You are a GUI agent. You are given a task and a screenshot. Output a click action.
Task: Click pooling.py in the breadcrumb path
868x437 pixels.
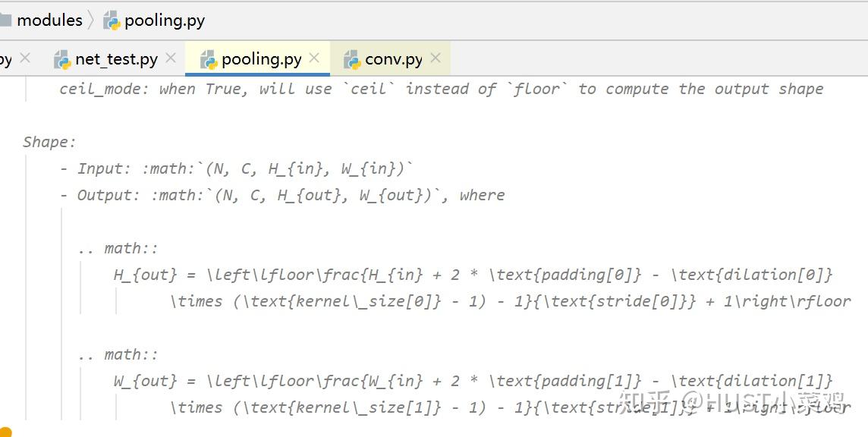[164, 20]
